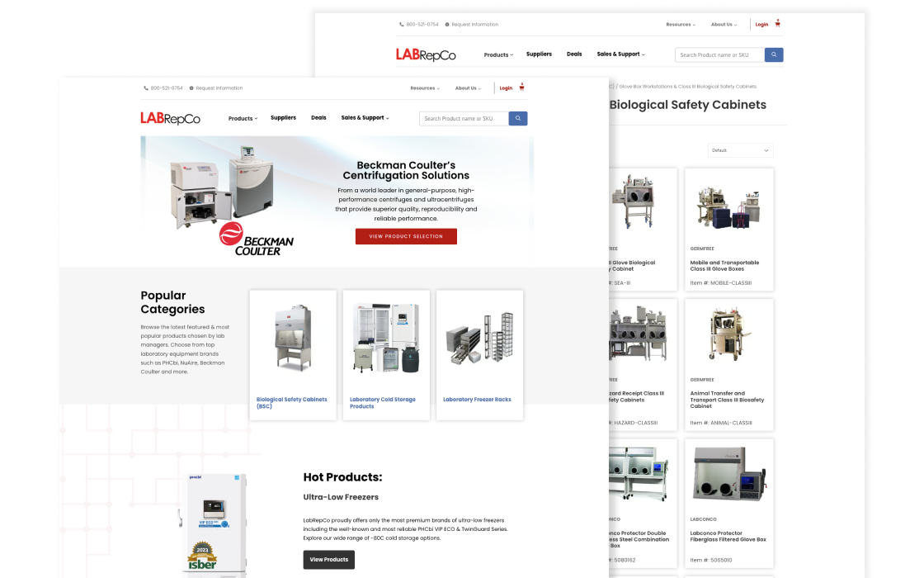Click the front page Search Product name field
The width and height of the screenshot is (924, 578).
[x=464, y=119]
